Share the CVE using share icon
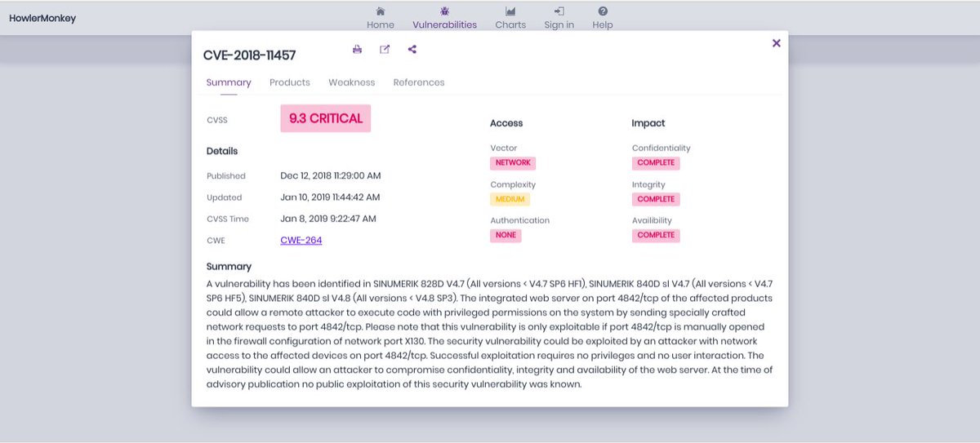The width and height of the screenshot is (980, 443). 412,49
